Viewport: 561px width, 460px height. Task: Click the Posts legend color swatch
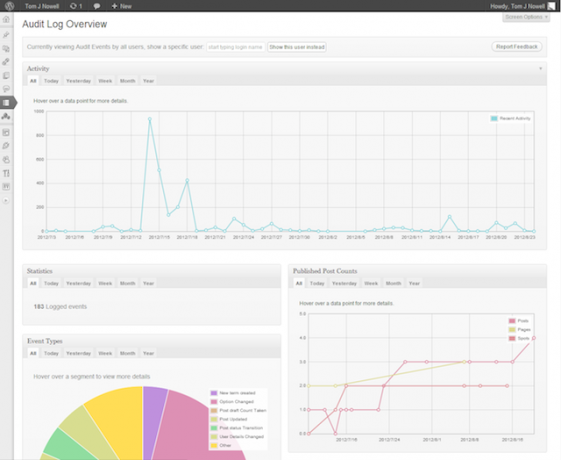coord(512,321)
